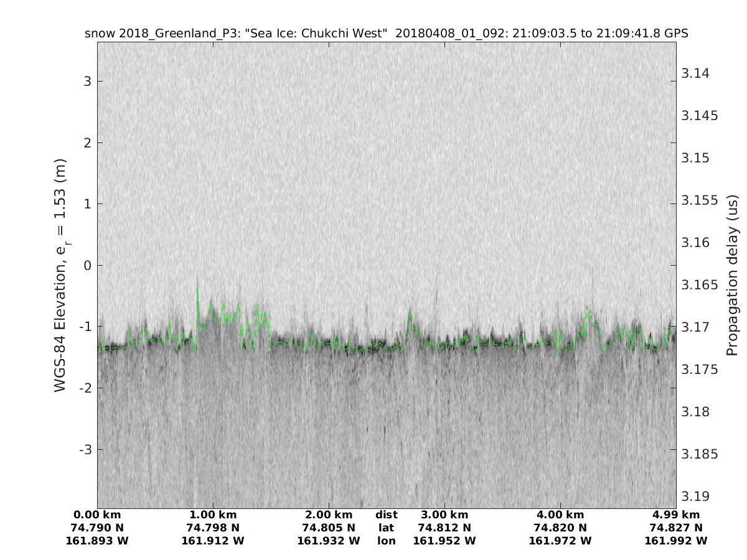Click the 'lon' legend label
This screenshot has width=747, height=560.
tap(386, 541)
